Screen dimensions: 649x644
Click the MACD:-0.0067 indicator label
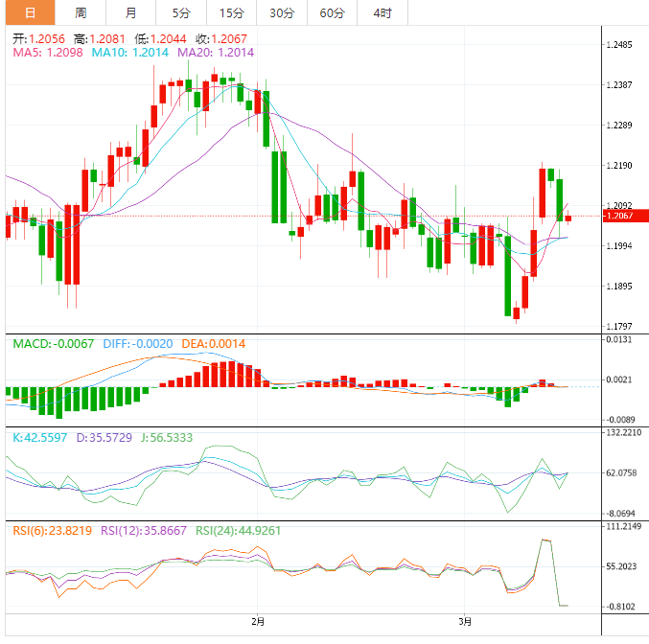[x=54, y=344]
